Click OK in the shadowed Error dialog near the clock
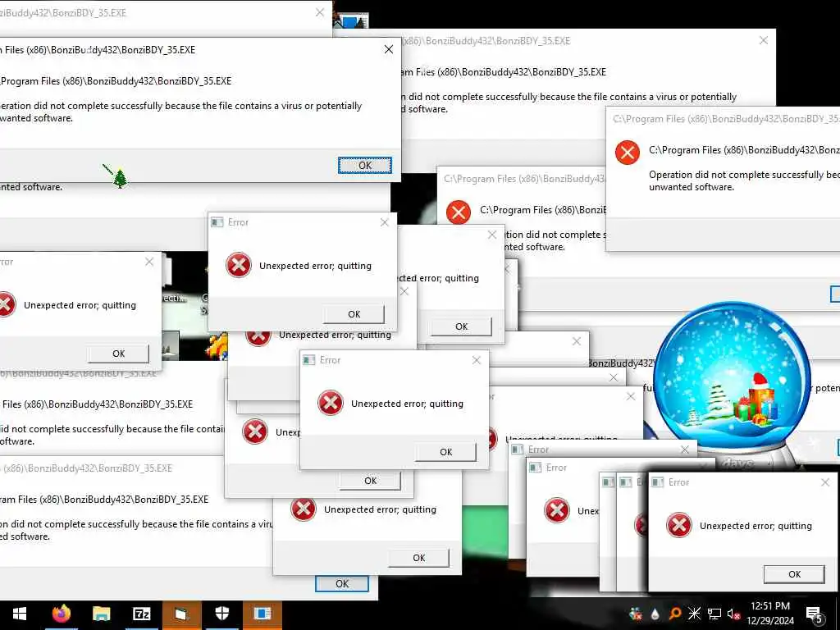Viewport: 840px width, 630px height. tap(794, 574)
